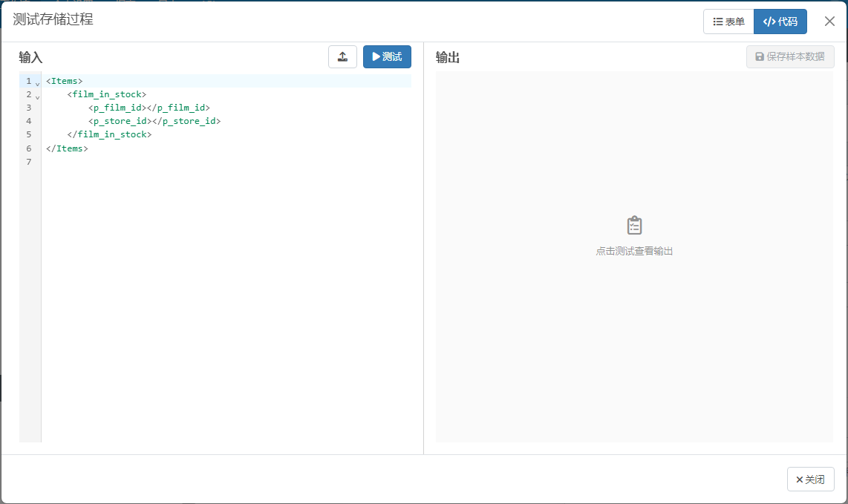848x504 pixels.
Task: Click the 输入 section heading
Action: pyautogui.click(x=30, y=57)
